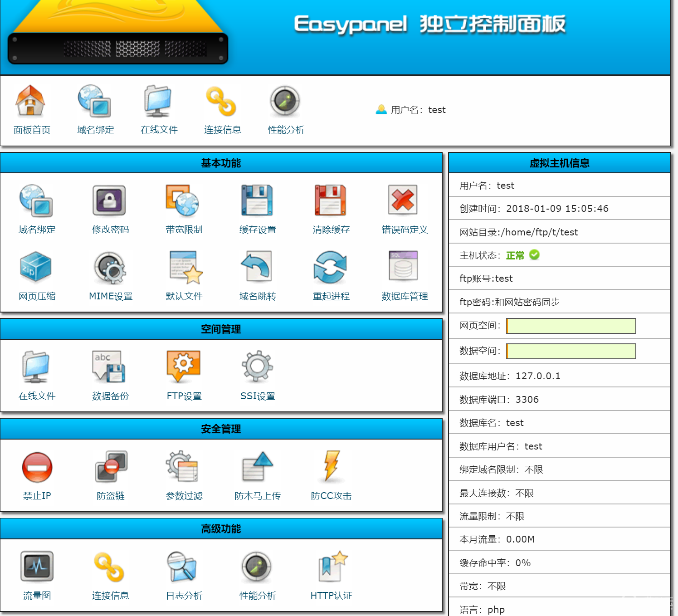Click the green 主机状态 check icon
Viewport: 678px width, 616px height.
tap(535, 255)
